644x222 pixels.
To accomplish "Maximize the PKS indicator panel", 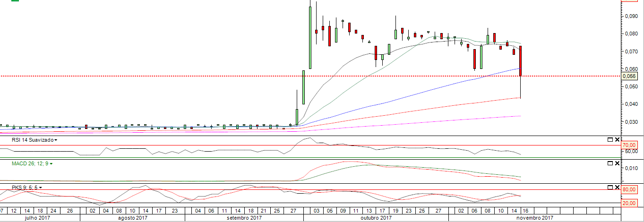I will (x=610, y=187).
